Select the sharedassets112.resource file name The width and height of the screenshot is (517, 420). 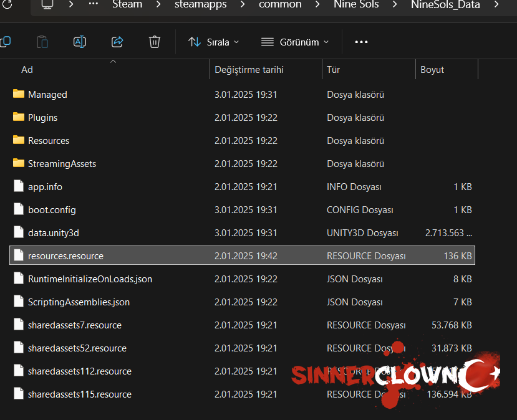pyautogui.click(x=79, y=371)
